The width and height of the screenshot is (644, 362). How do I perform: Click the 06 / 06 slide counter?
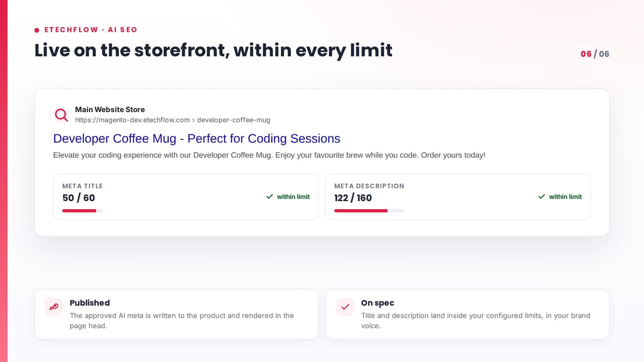(x=595, y=54)
